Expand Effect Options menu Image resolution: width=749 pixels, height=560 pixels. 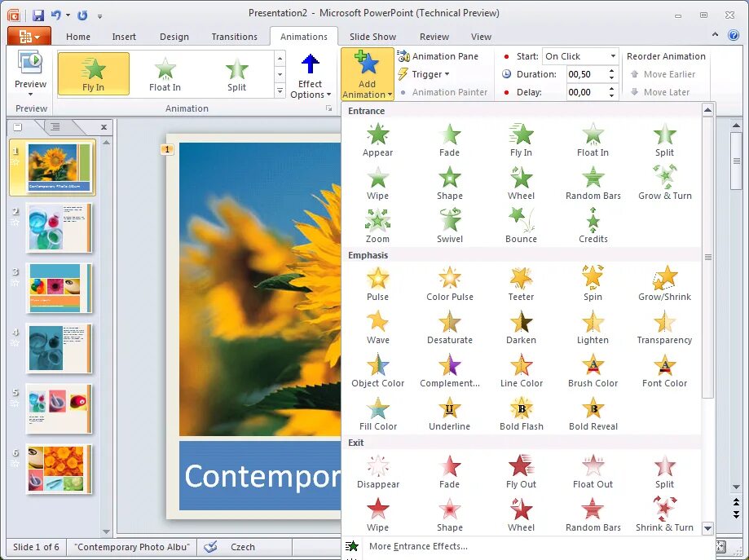[310, 75]
